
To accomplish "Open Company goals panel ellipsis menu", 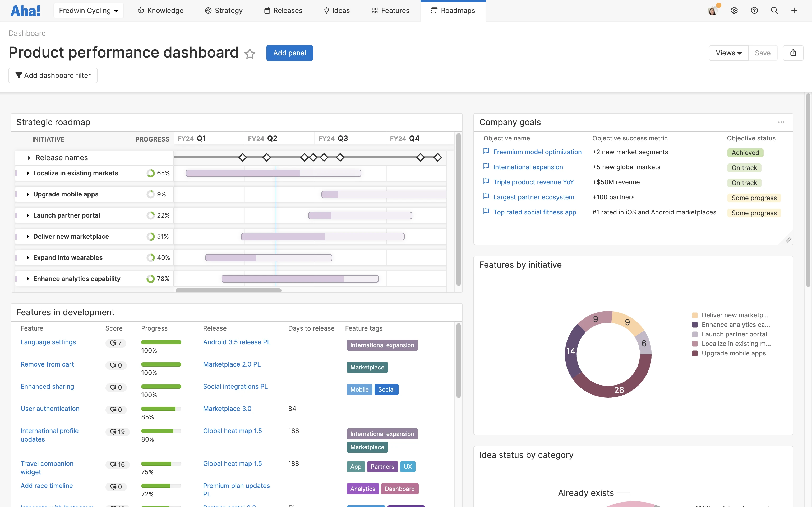I will [781, 122].
